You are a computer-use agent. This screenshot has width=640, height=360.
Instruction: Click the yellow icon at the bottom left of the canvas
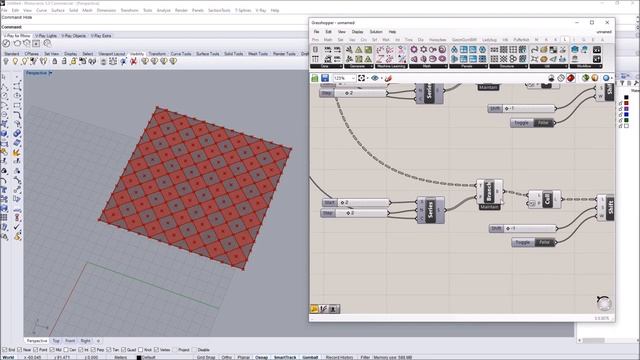pos(314,309)
